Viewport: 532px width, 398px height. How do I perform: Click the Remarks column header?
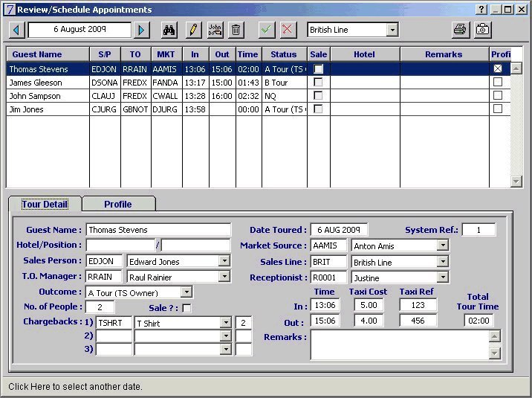444,54
